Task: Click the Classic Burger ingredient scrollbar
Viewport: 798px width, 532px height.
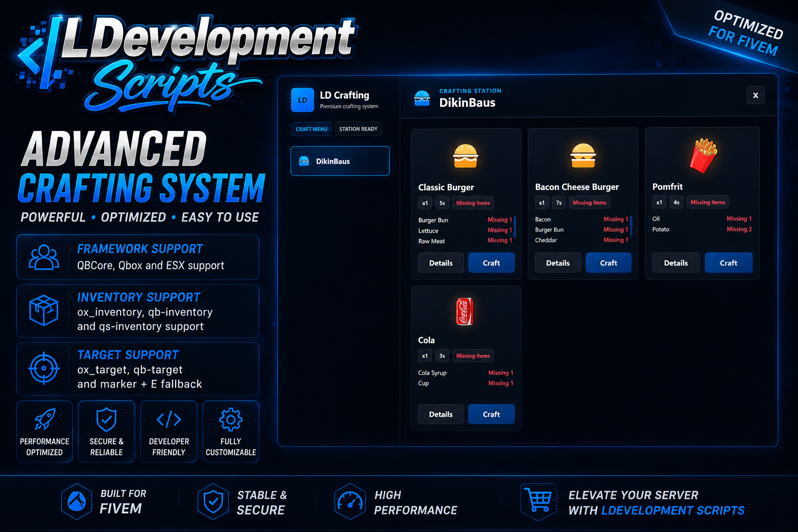Action: point(515,225)
